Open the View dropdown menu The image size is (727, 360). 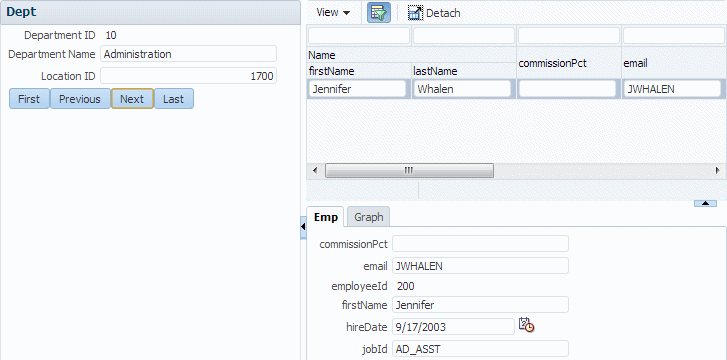pos(333,13)
